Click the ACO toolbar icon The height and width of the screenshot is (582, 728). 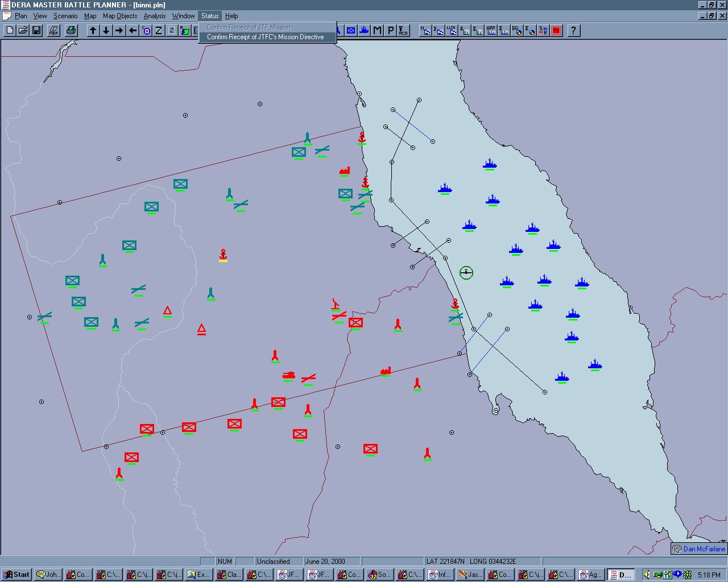(x=403, y=31)
